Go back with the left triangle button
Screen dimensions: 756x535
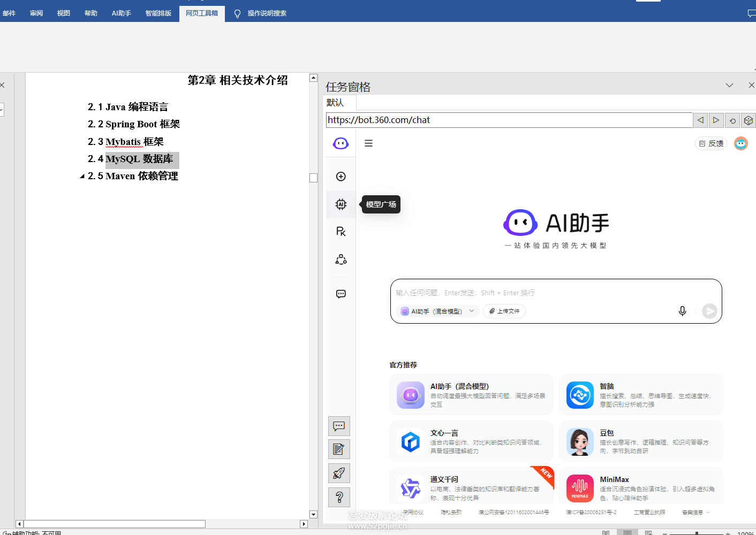click(700, 120)
